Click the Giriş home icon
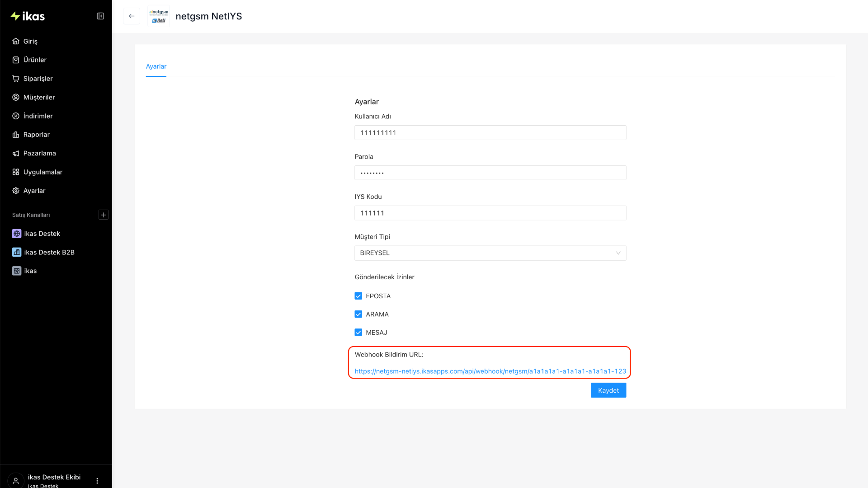The width and height of the screenshot is (868, 488). pos(16,41)
